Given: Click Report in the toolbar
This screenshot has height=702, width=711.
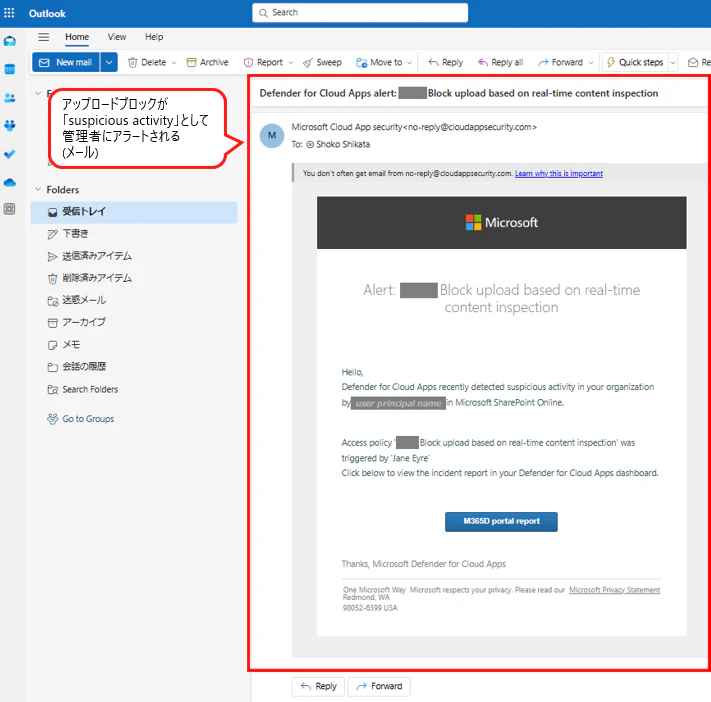Looking at the screenshot, I should pyautogui.click(x=263, y=62).
